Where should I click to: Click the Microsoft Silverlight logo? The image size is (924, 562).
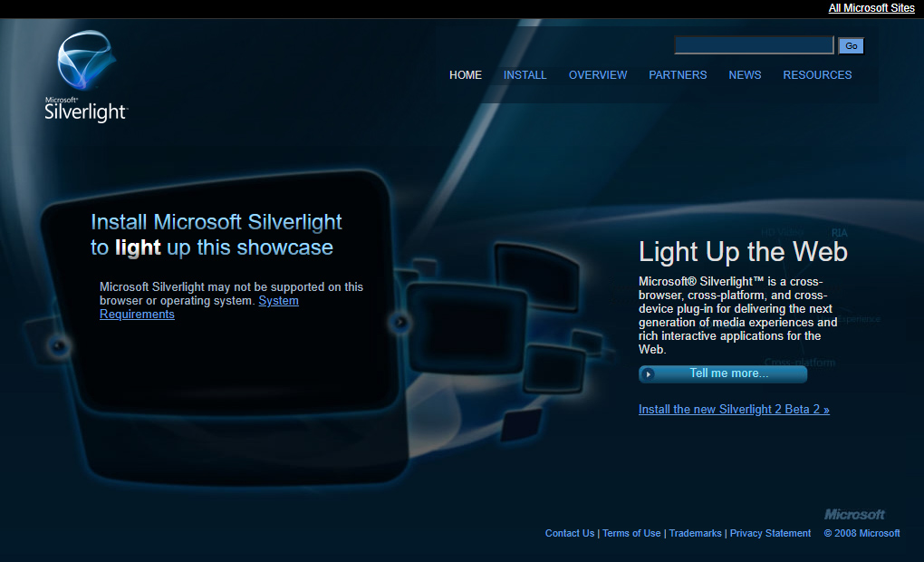click(86, 77)
